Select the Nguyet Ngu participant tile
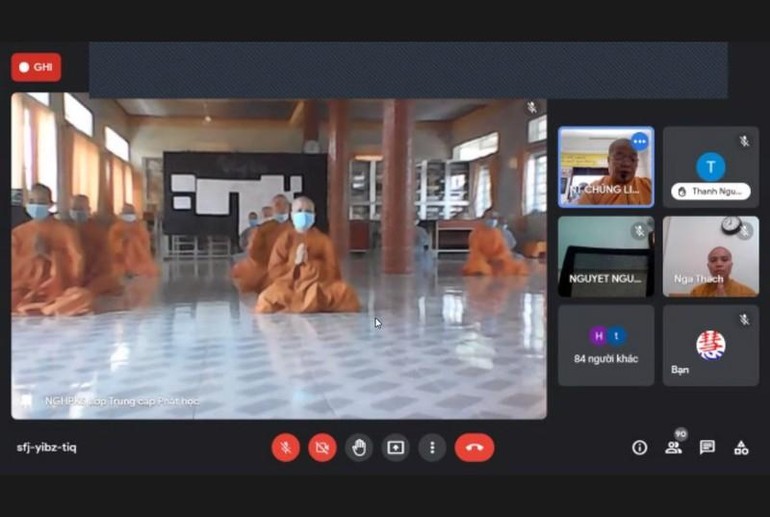Screen dimensions: 770x517 point(606,256)
